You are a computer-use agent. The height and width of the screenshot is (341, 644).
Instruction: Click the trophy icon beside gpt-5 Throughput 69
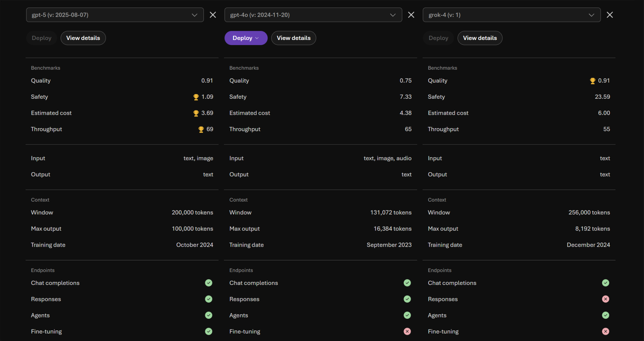click(201, 129)
